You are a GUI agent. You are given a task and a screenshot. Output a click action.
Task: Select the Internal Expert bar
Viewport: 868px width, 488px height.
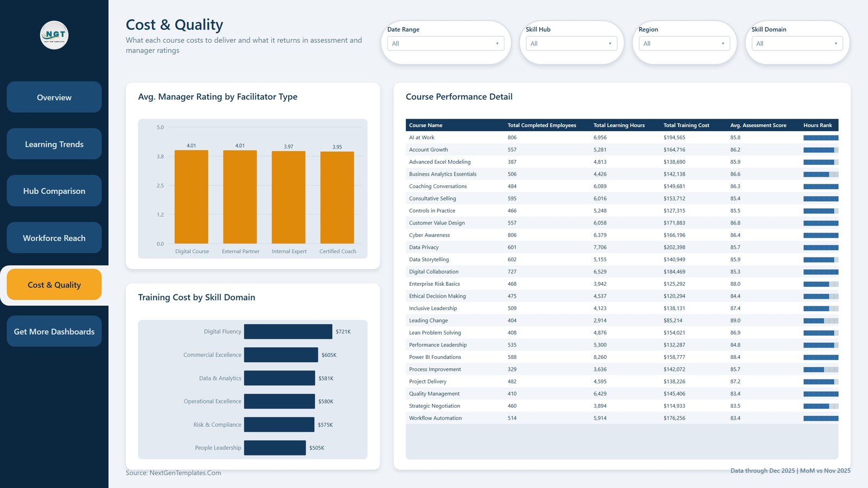[x=289, y=197]
